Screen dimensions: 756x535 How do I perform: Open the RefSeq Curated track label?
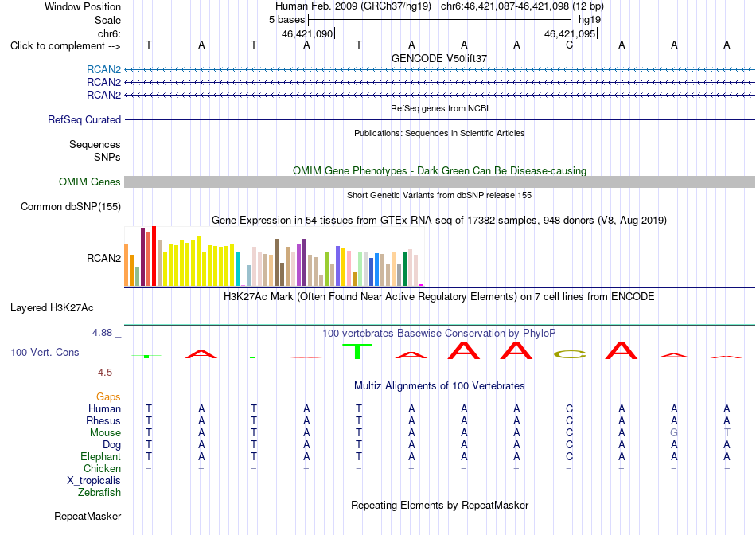pos(84,119)
